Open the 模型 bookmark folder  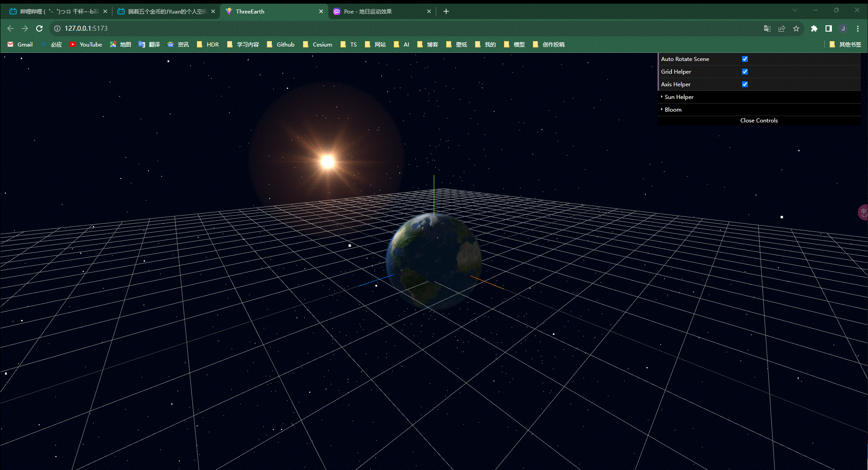pos(514,44)
